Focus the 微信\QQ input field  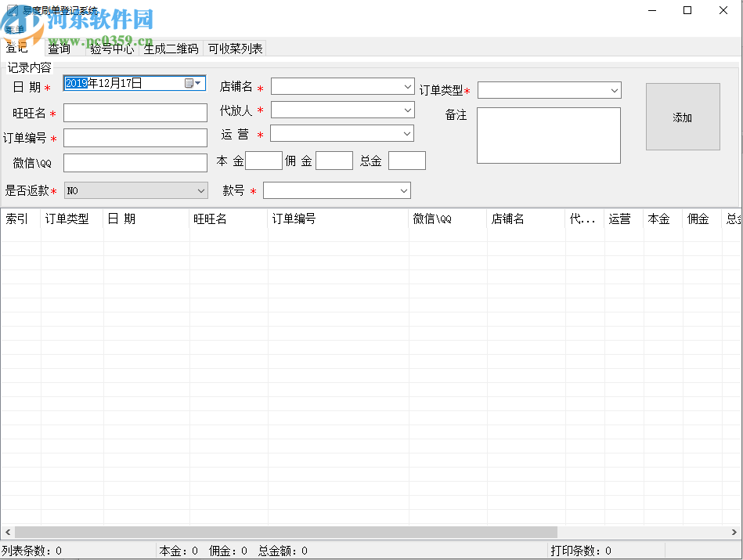tap(135, 163)
